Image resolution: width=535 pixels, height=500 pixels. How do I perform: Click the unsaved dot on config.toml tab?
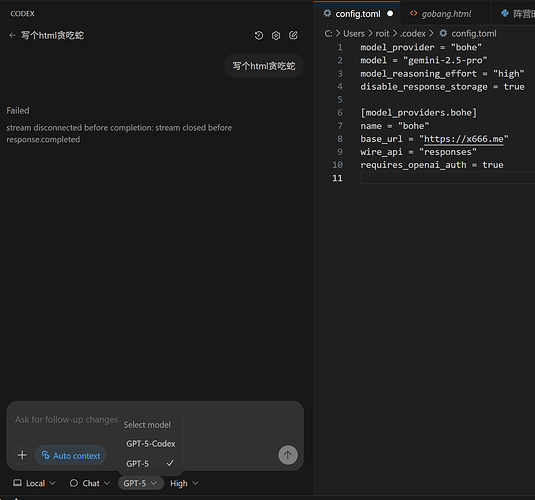pos(390,14)
